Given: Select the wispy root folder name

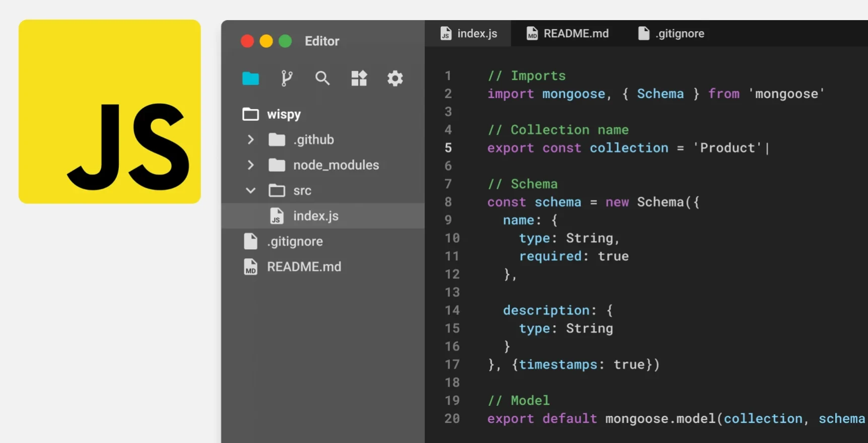Looking at the screenshot, I should 284,114.
